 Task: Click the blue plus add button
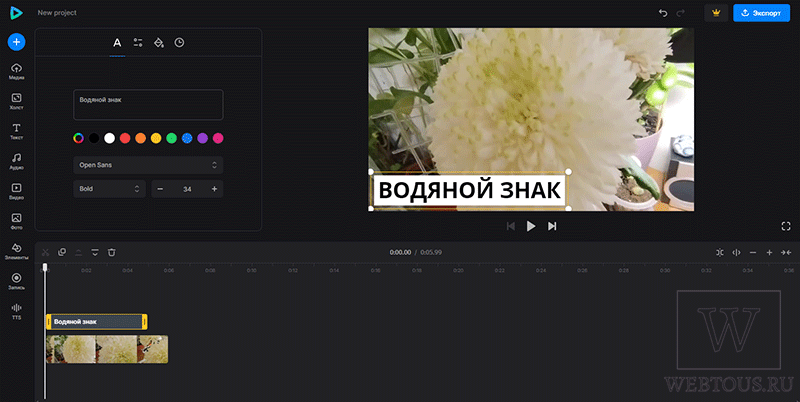point(16,42)
